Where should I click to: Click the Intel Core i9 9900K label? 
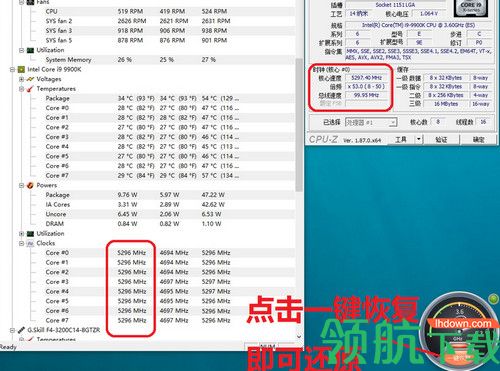(54, 69)
